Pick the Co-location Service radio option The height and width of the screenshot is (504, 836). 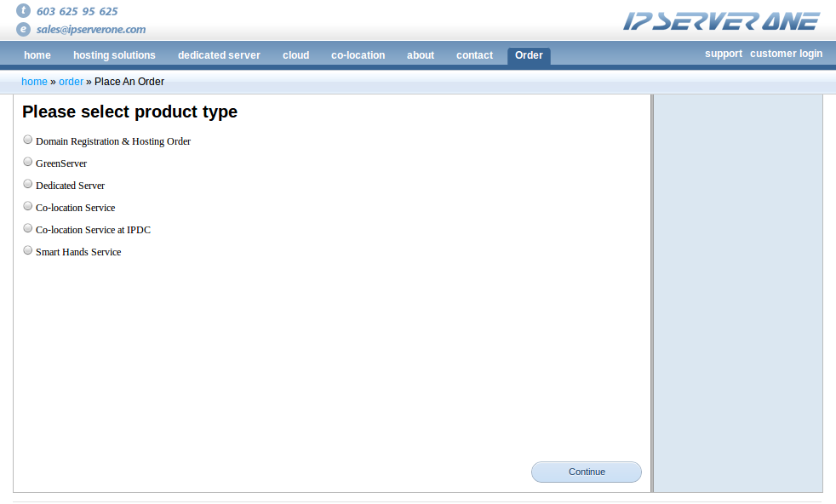coord(28,206)
